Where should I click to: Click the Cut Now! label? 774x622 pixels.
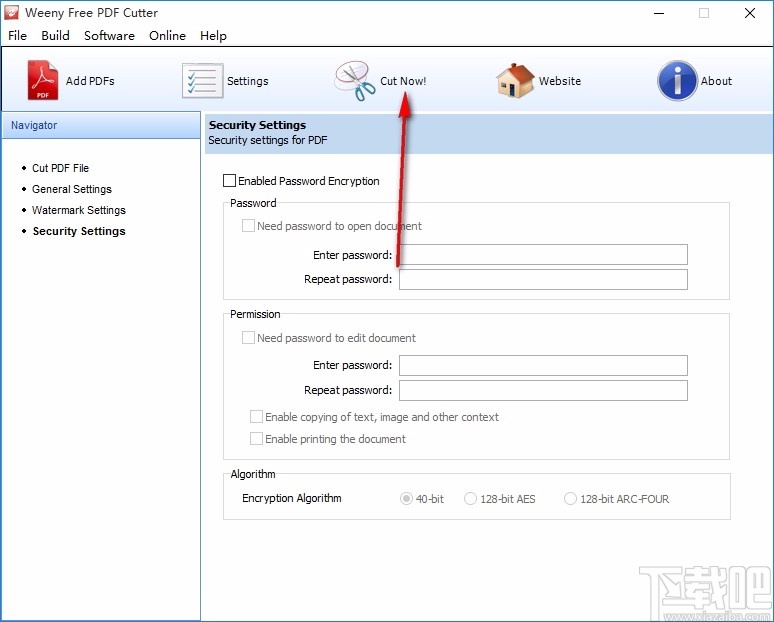point(403,81)
